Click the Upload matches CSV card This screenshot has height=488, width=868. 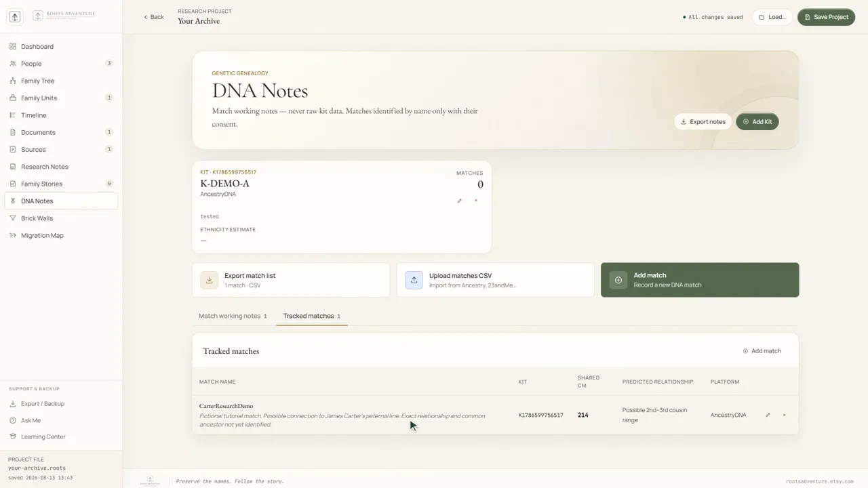[x=495, y=280]
